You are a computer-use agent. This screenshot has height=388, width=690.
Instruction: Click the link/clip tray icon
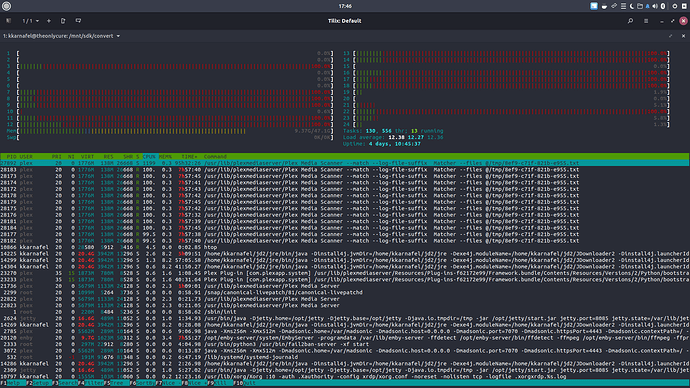[x=614, y=6]
